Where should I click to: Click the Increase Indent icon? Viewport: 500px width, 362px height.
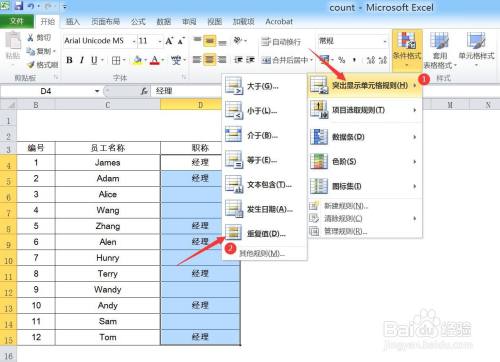250,60
